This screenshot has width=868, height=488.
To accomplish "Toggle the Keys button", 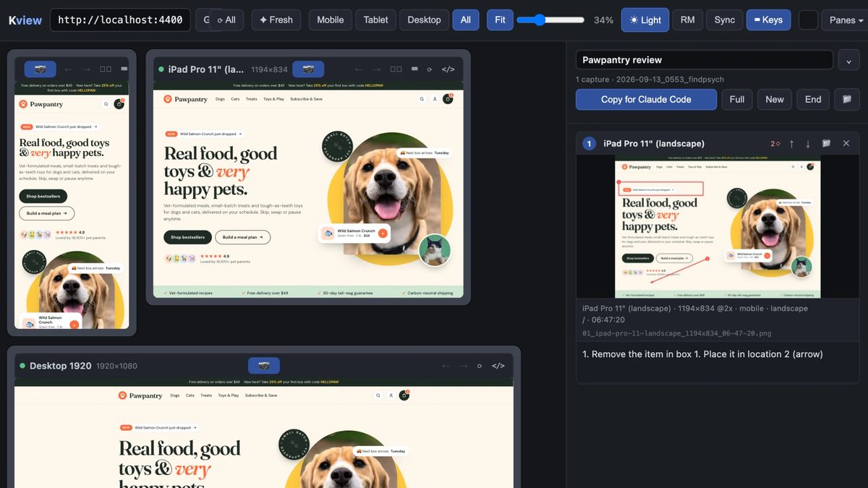I will (768, 20).
